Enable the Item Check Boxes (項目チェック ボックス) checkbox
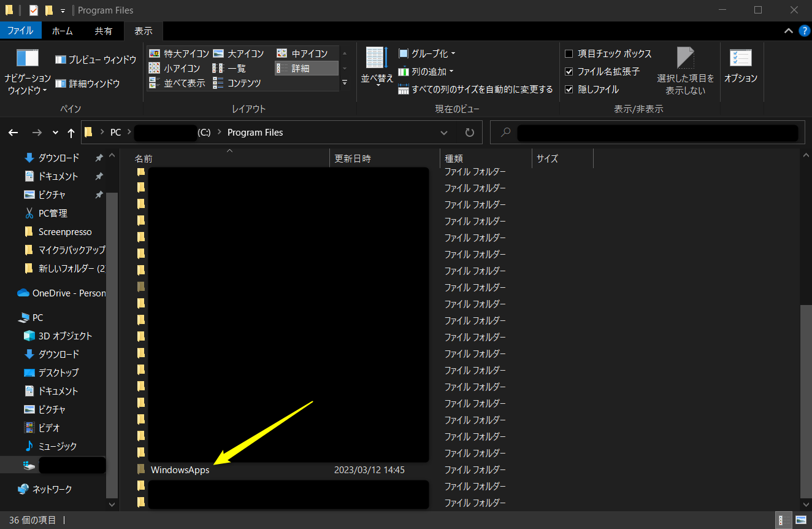The image size is (812, 529). click(569, 54)
